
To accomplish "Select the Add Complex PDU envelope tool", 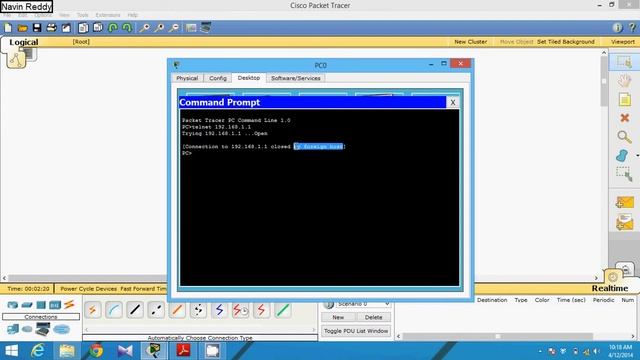I will click(624, 222).
